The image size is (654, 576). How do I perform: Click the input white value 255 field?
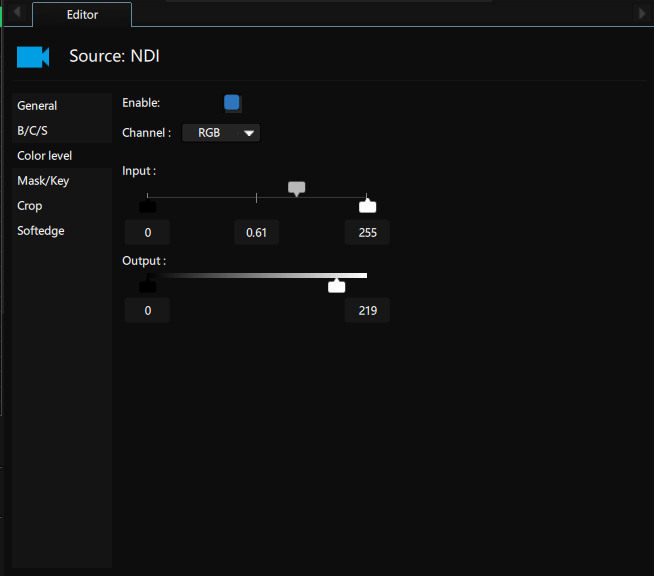(x=367, y=233)
